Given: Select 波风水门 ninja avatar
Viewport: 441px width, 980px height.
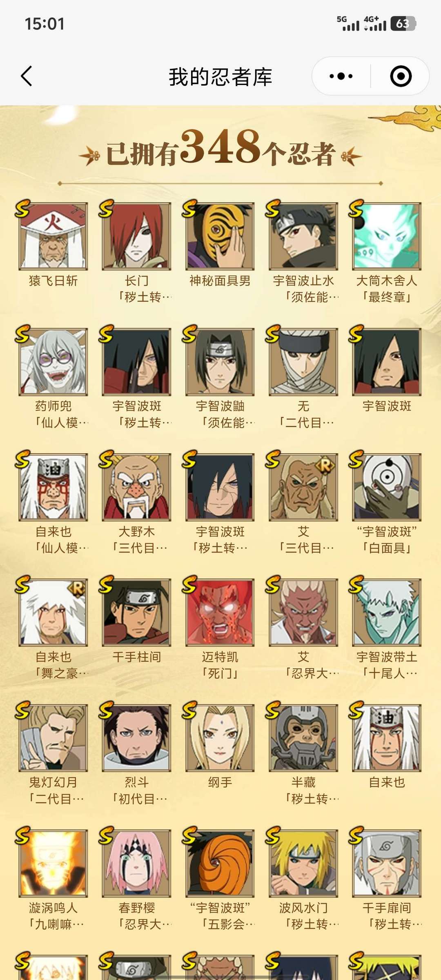Looking at the screenshot, I should pos(303,863).
